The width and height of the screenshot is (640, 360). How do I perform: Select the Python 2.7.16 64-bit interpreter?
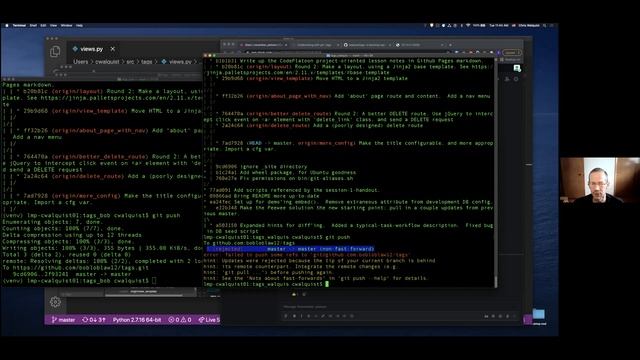click(x=137, y=320)
